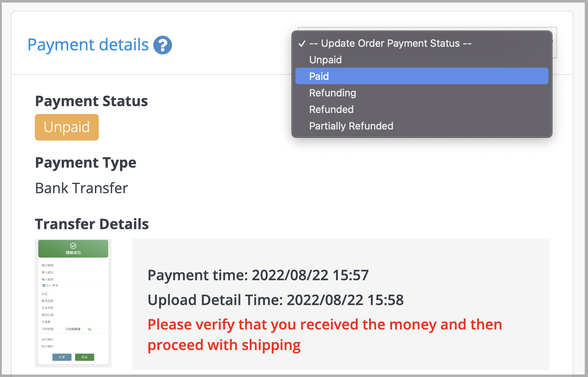Click the green 轉帳成功 banner in receipt

(x=73, y=249)
